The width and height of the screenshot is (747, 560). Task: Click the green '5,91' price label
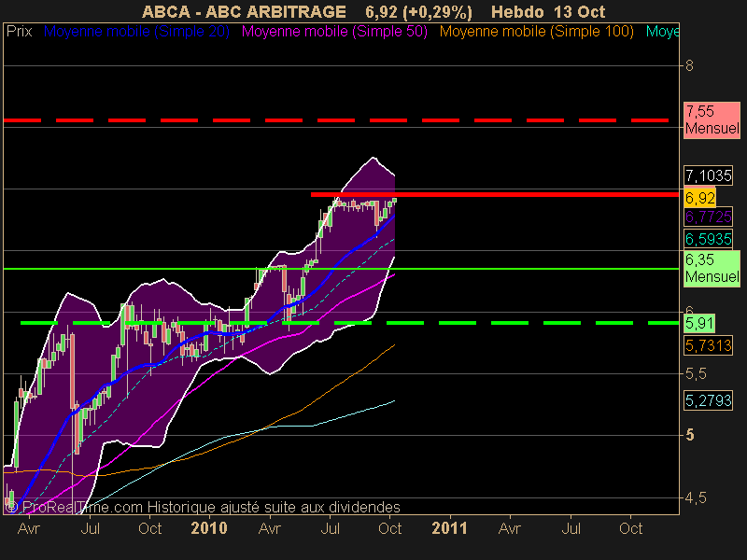699,323
